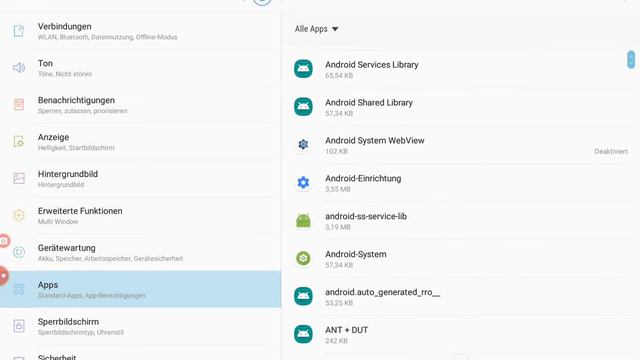Click the 65,54 KB size text

(x=339, y=76)
